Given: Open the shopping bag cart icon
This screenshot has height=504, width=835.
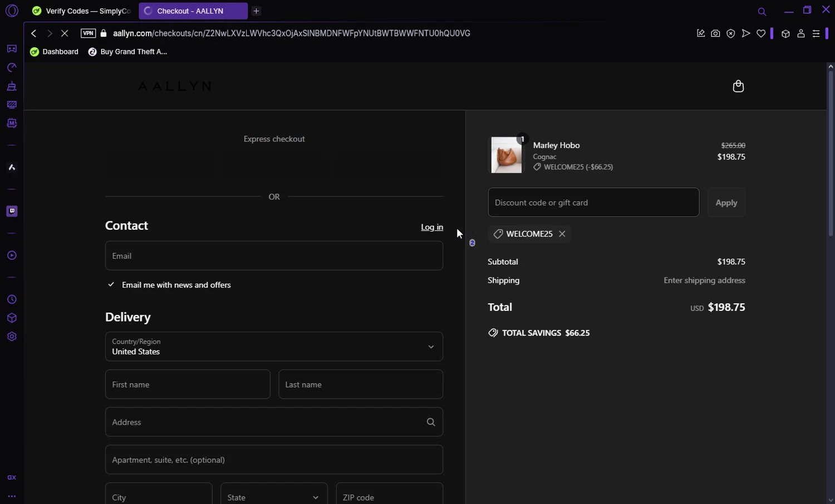Looking at the screenshot, I should coord(738,86).
